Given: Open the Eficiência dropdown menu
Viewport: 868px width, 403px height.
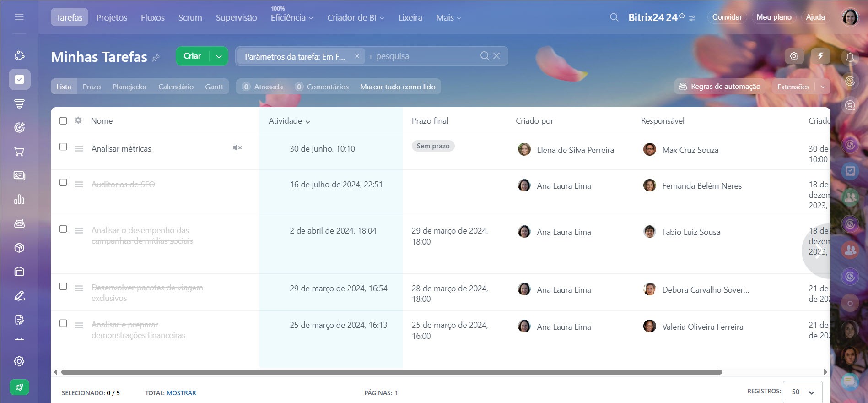Looking at the screenshot, I should point(292,17).
